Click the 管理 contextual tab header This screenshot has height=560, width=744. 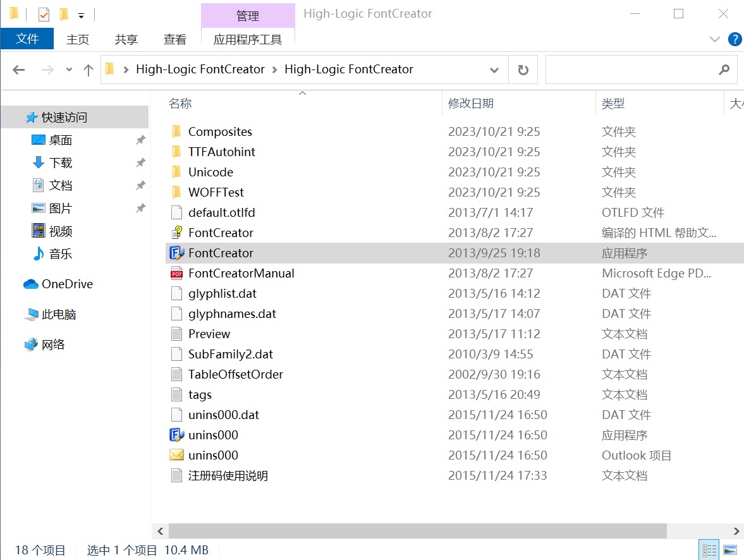[248, 16]
